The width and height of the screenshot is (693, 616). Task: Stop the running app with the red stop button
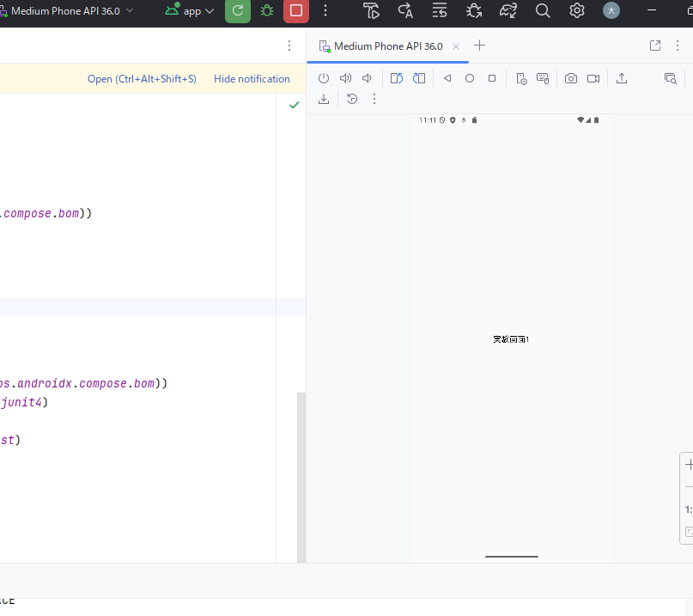pos(296,10)
